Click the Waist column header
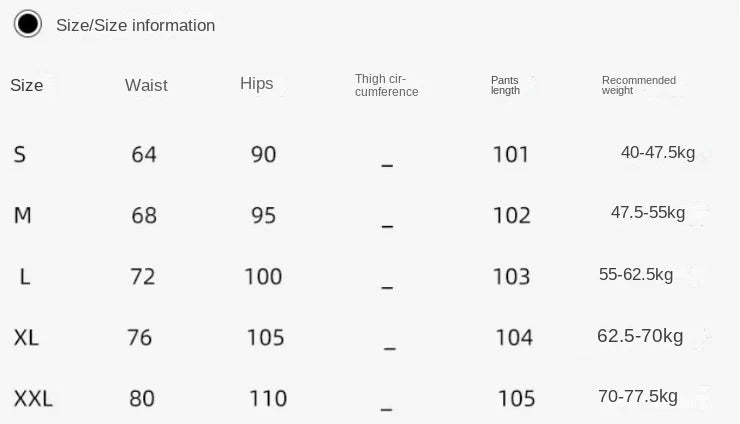 146,85
